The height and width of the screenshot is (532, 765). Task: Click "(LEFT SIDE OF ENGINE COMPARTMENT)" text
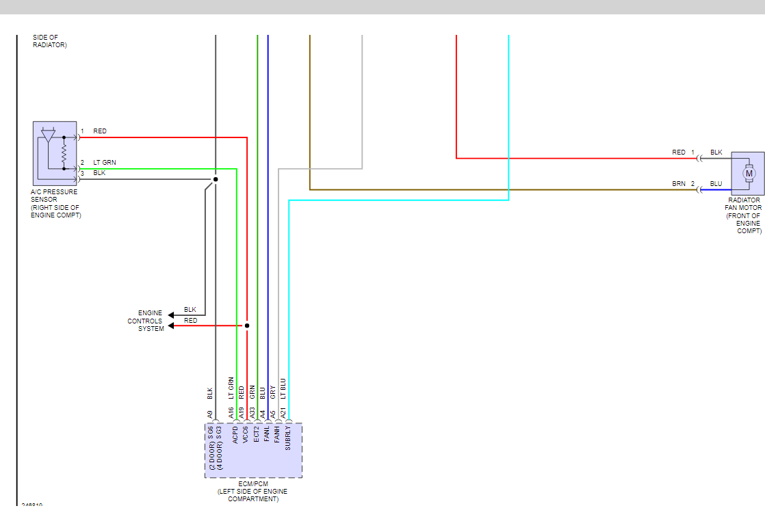click(252, 496)
